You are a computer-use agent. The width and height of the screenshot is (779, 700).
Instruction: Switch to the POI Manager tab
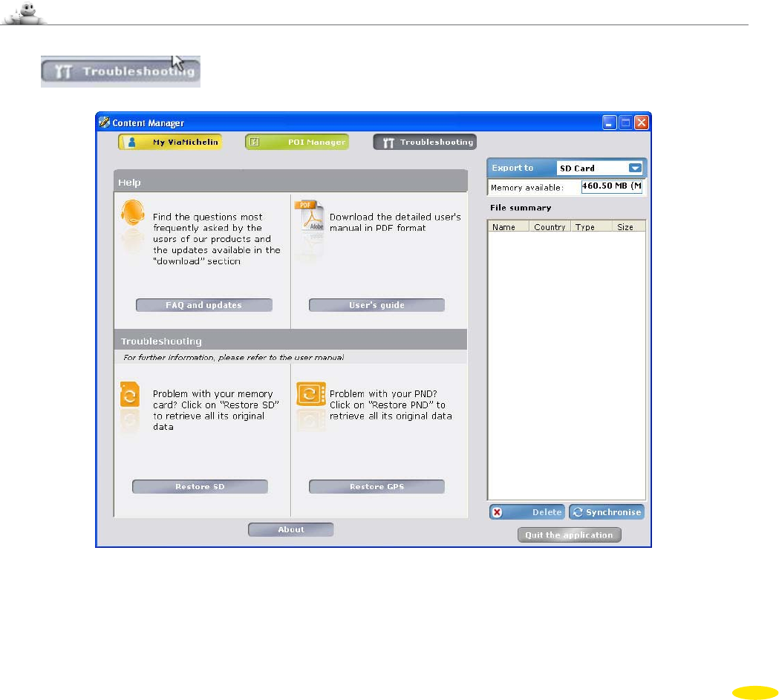coord(296,142)
